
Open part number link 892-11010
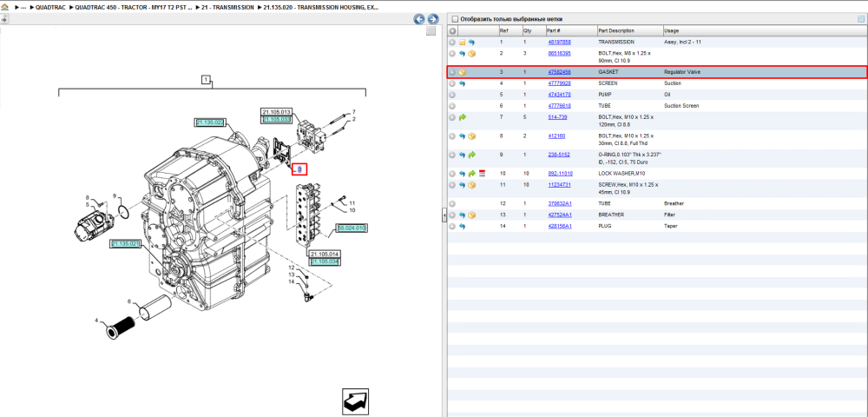tap(560, 174)
